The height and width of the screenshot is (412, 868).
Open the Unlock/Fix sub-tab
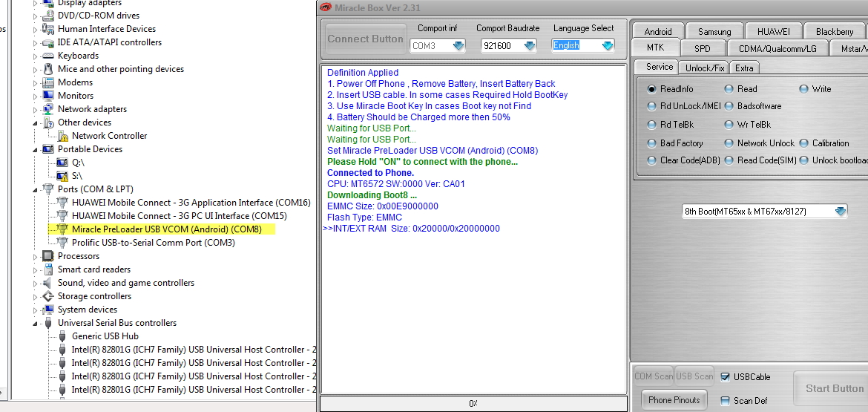coord(704,68)
